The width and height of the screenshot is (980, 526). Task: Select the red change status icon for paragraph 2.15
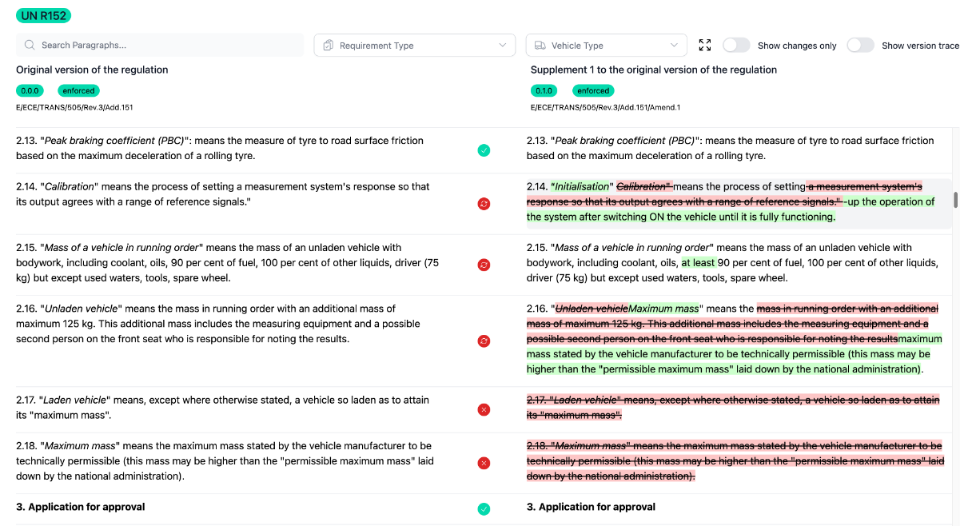pos(484,265)
